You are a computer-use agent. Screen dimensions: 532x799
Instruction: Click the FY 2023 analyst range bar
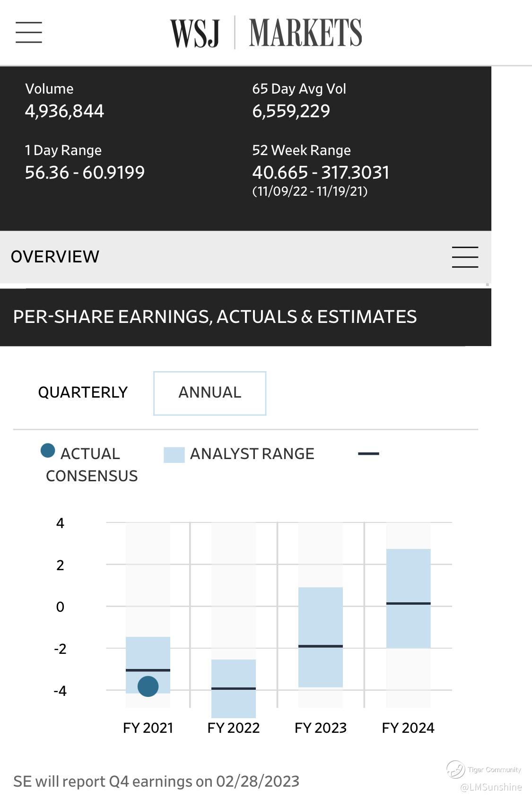[320, 615]
